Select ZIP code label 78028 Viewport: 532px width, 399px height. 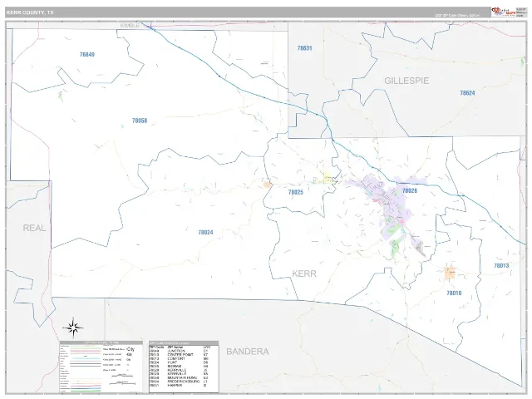coord(410,190)
